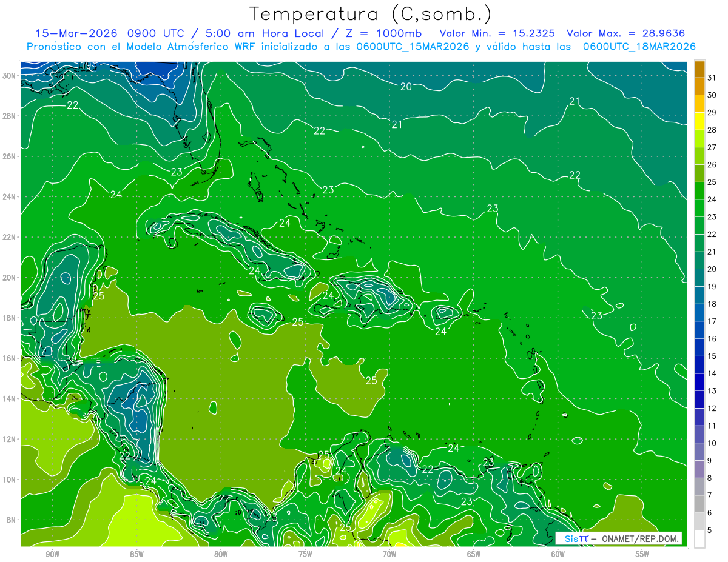The image size is (728, 562).
Task: Pick blue legend swatch between 16 and 17
Action: [x=699, y=330]
